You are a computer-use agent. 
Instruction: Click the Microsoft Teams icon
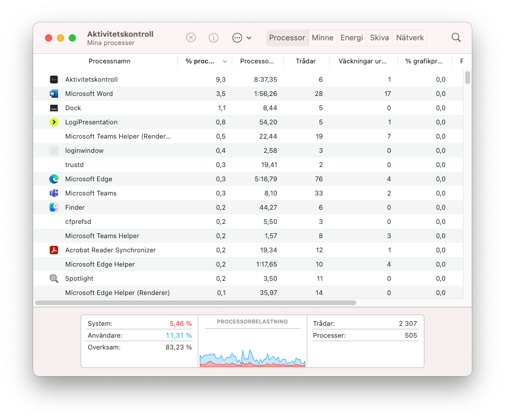click(54, 193)
